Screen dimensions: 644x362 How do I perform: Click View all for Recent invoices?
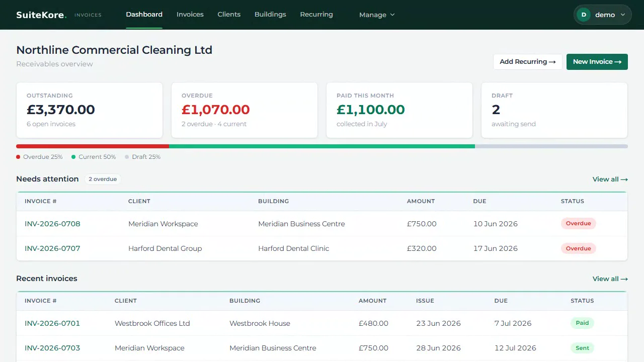coord(610,279)
